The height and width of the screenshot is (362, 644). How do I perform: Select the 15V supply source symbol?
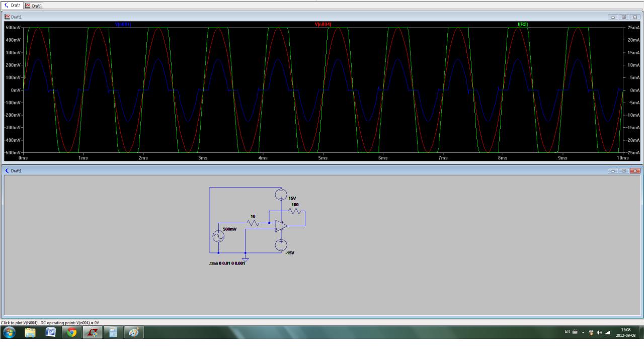click(x=281, y=194)
